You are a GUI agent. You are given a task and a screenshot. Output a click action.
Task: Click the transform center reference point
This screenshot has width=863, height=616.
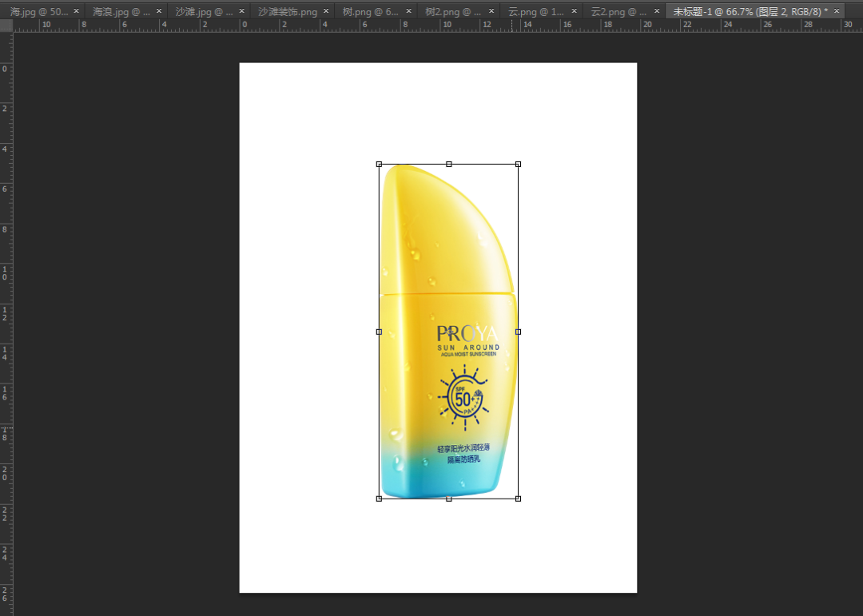pyautogui.click(x=449, y=332)
